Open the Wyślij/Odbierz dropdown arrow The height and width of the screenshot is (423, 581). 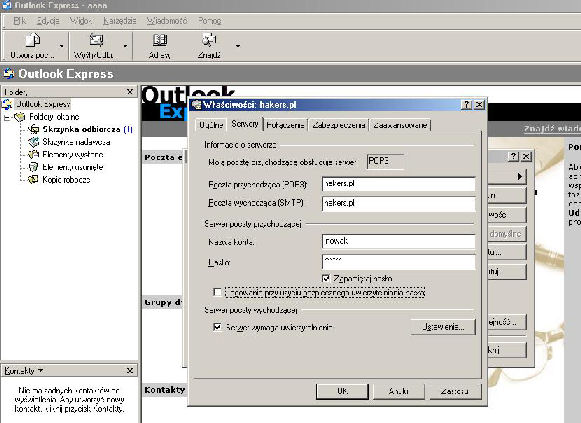click(x=125, y=46)
